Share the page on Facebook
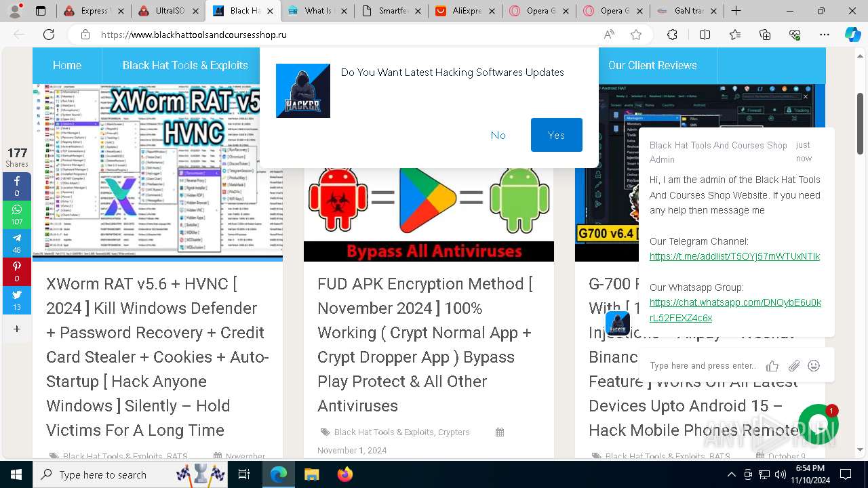This screenshot has width=868, height=488. 17,186
